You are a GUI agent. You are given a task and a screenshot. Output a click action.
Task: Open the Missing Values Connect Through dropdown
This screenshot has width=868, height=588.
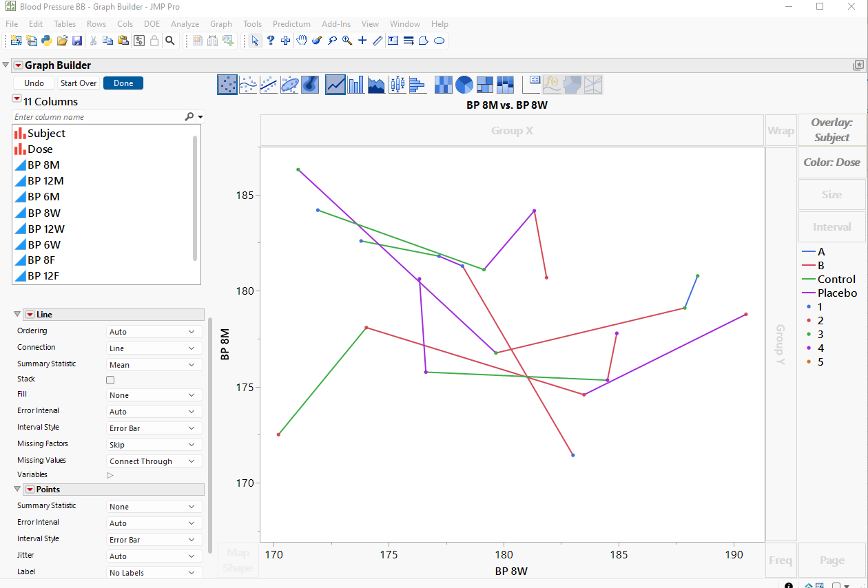point(154,461)
